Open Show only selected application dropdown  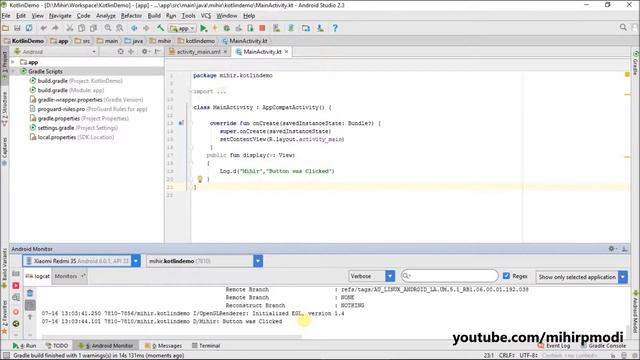pos(582,277)
